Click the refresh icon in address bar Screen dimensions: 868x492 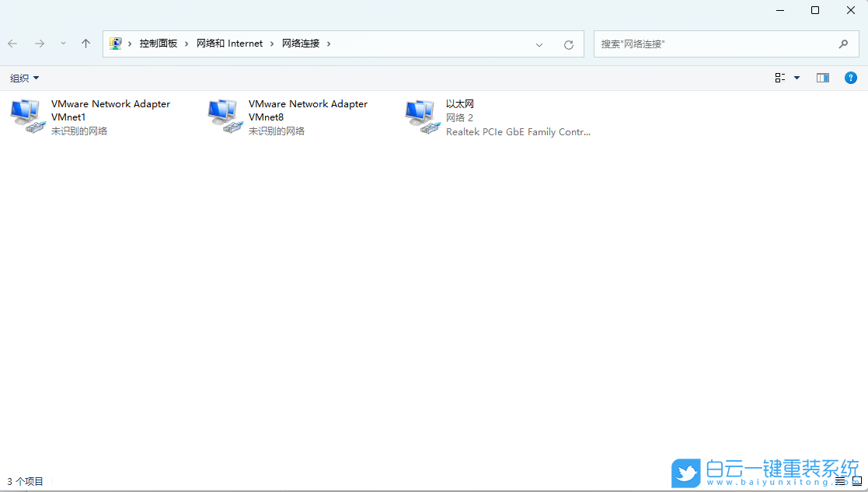570,44
